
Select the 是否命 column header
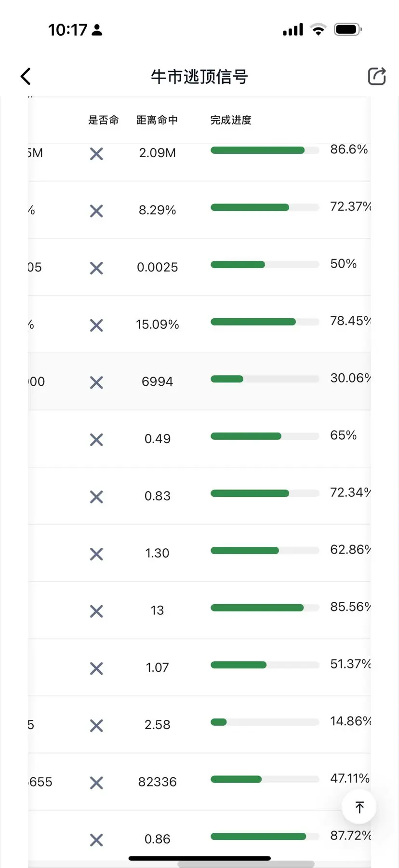(x=103, y=120)
